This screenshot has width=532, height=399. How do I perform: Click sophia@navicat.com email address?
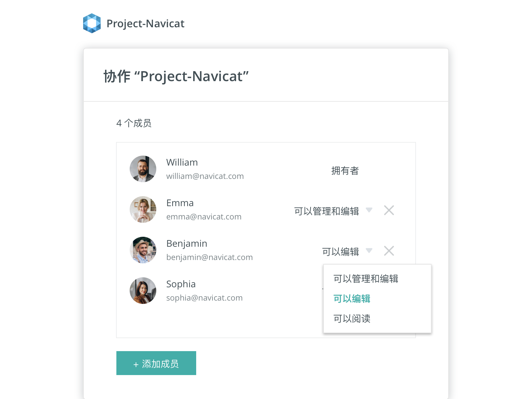point(204,298)
